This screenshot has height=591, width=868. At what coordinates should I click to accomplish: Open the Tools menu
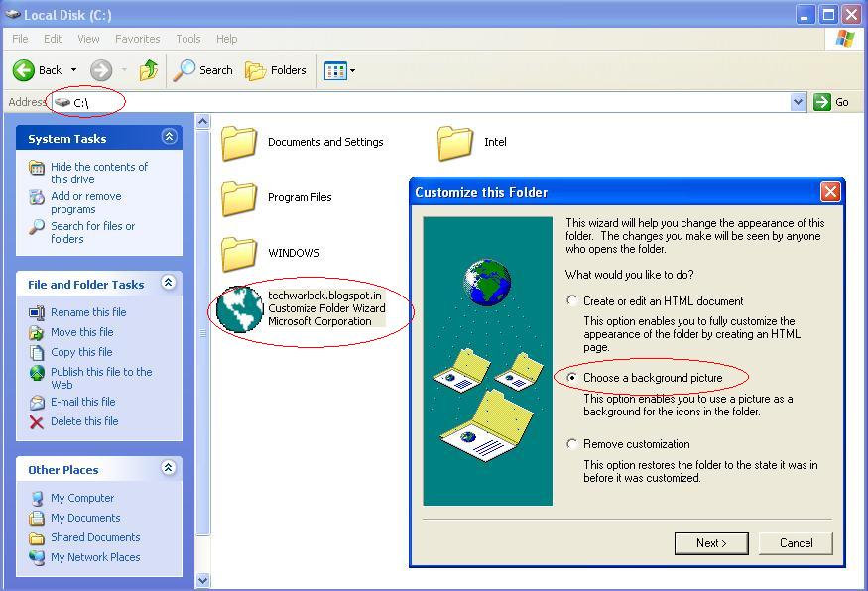[x=187, y=39]
